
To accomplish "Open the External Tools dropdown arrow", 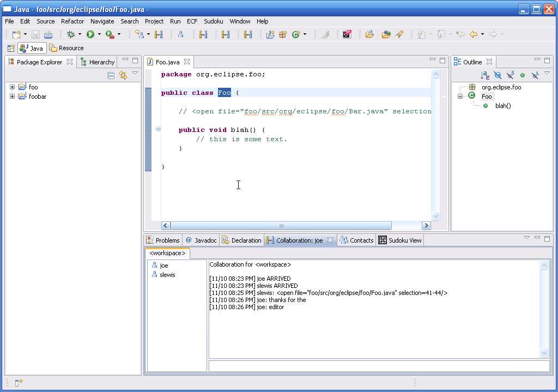I will coord(119,34).
